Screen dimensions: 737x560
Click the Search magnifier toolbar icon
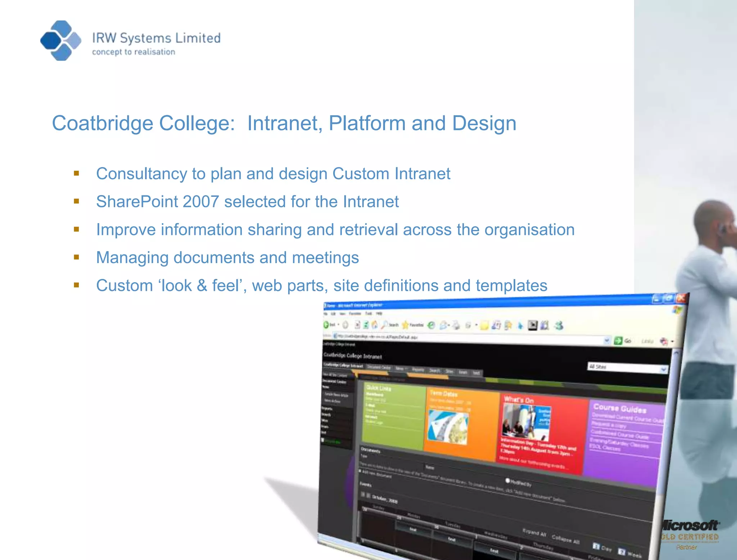(385, 325)
